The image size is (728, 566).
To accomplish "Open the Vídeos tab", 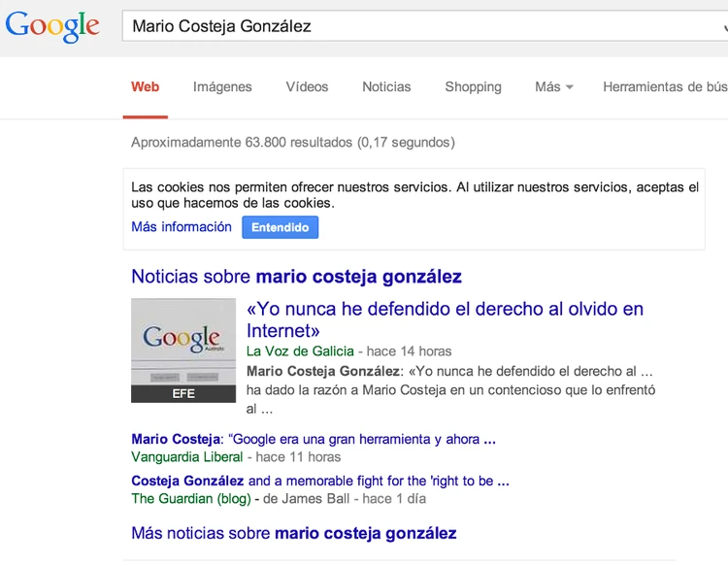I will click(x=307, y=86).
